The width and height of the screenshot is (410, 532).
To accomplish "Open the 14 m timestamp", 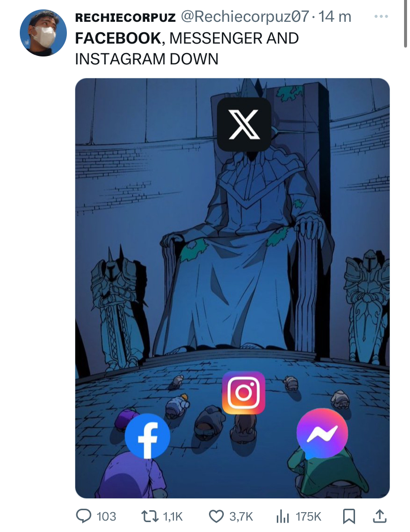I will tap(335, 17).
